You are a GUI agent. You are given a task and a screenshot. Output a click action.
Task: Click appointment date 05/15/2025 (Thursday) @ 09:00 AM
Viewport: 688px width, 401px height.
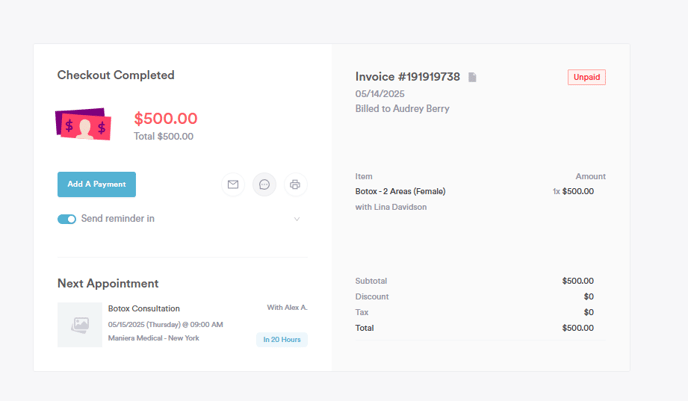pos(165,325)
